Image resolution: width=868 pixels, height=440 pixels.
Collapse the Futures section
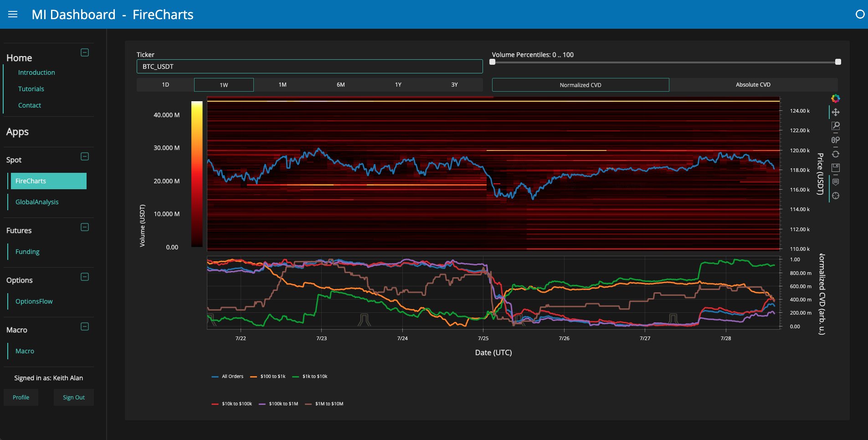(85, 227)
